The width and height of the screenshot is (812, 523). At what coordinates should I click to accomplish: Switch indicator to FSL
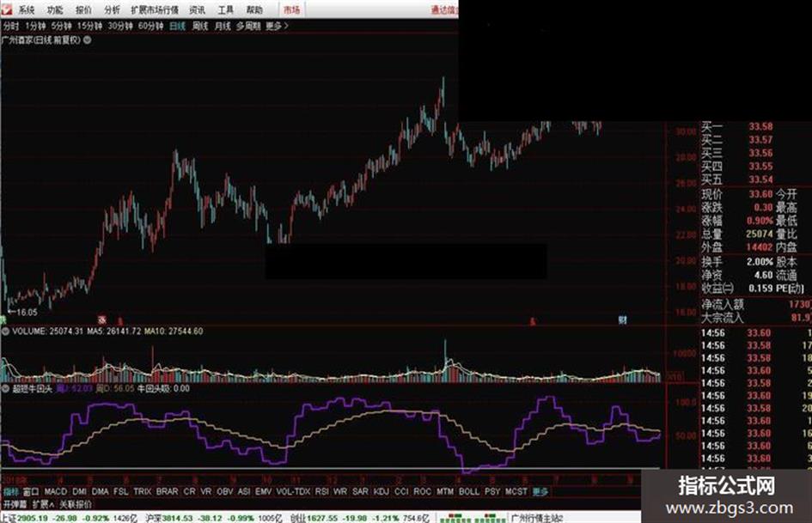[120, 492]
